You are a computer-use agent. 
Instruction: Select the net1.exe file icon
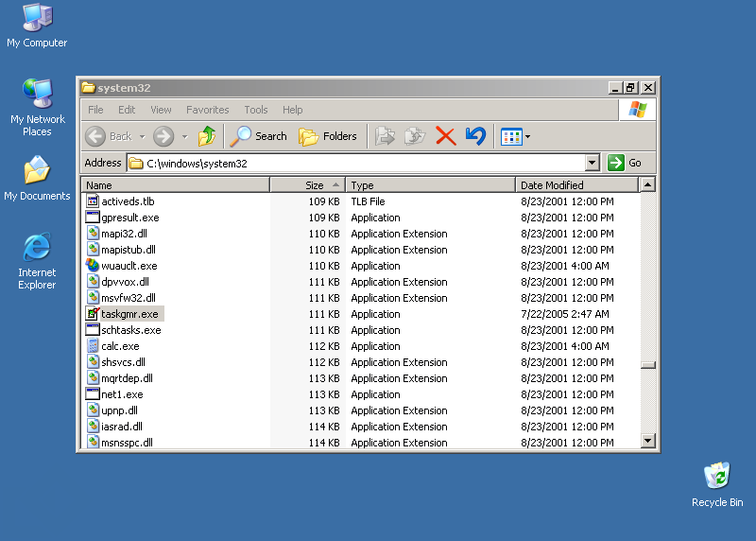point(93,393)
